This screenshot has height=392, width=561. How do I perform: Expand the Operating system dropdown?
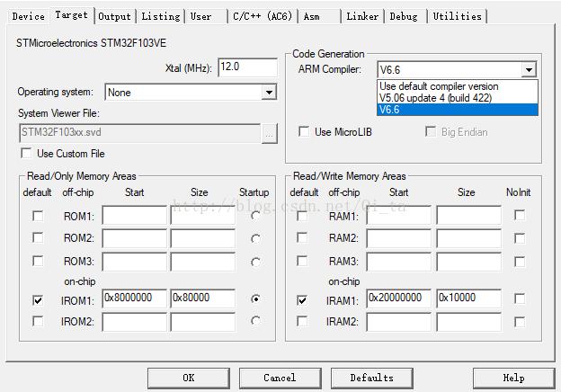pos(269,93)
